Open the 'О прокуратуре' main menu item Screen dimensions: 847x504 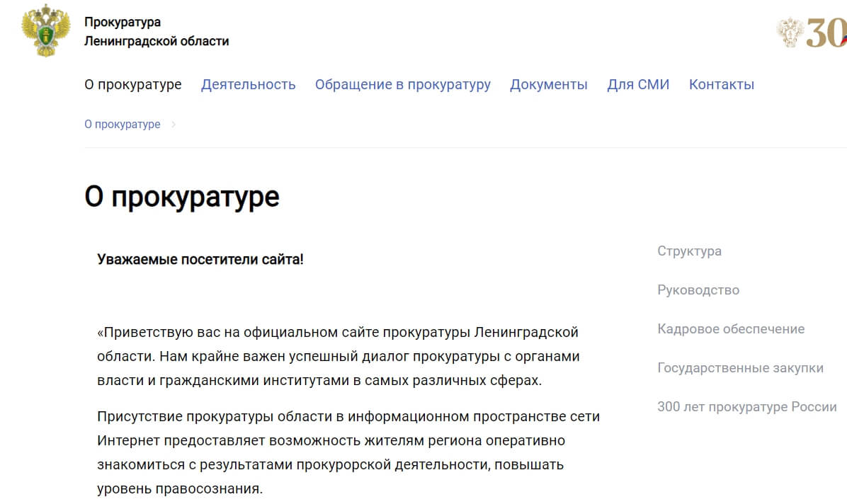click(x=133, y=84)
